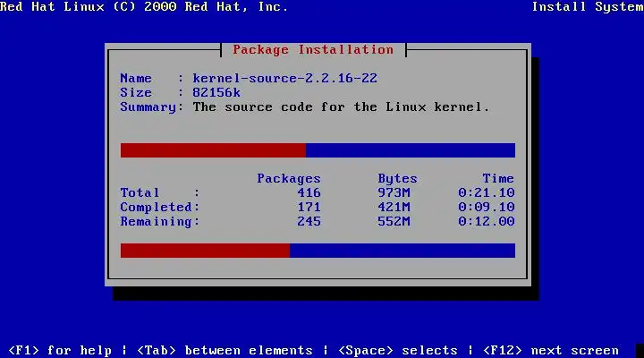Click the summary text about Linux kernel source
The image size is (644, 358).
(x=341, y=107)
